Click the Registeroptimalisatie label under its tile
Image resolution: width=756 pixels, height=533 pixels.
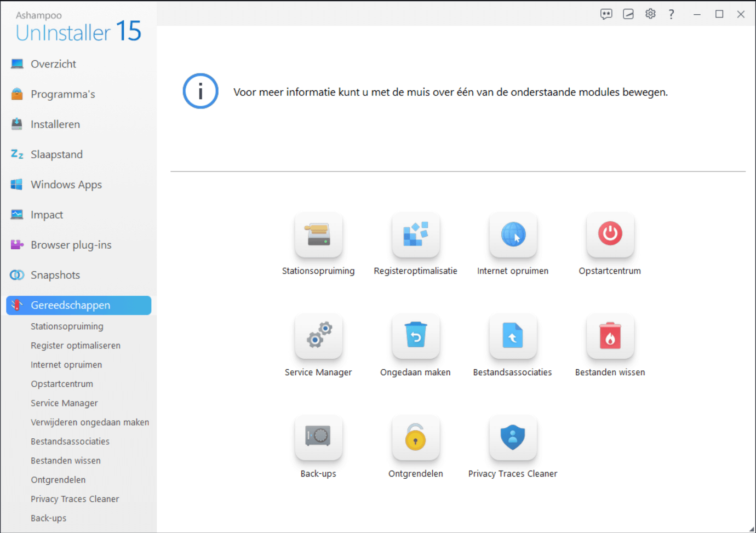pos(415,271)
